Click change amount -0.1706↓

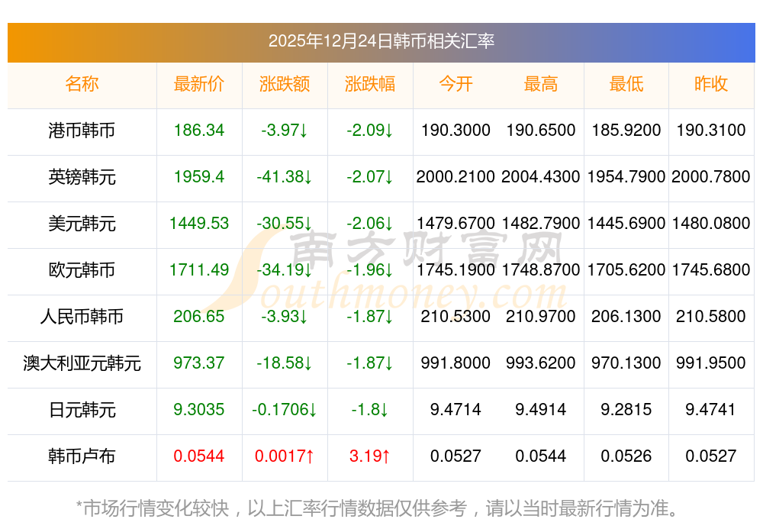point(285,410)
